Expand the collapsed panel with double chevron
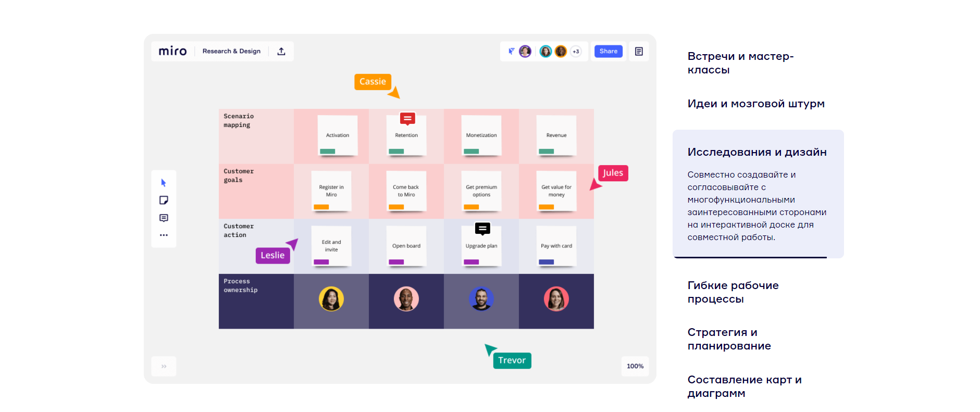 point(164,366)
